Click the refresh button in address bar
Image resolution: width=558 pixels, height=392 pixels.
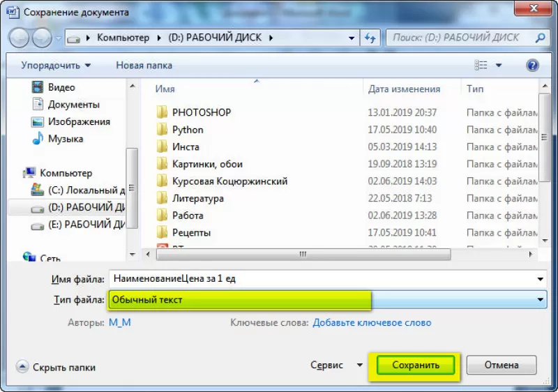pyautogui.click(x=370, y=38)
